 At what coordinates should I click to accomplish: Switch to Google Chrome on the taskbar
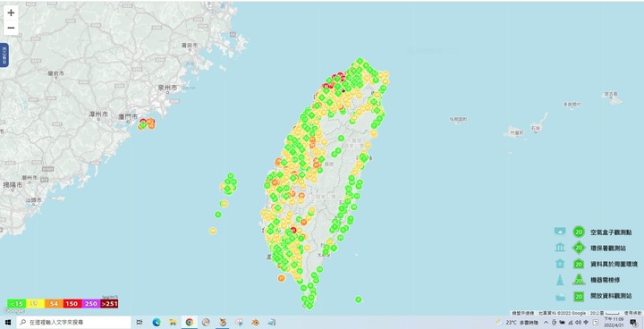190,323
